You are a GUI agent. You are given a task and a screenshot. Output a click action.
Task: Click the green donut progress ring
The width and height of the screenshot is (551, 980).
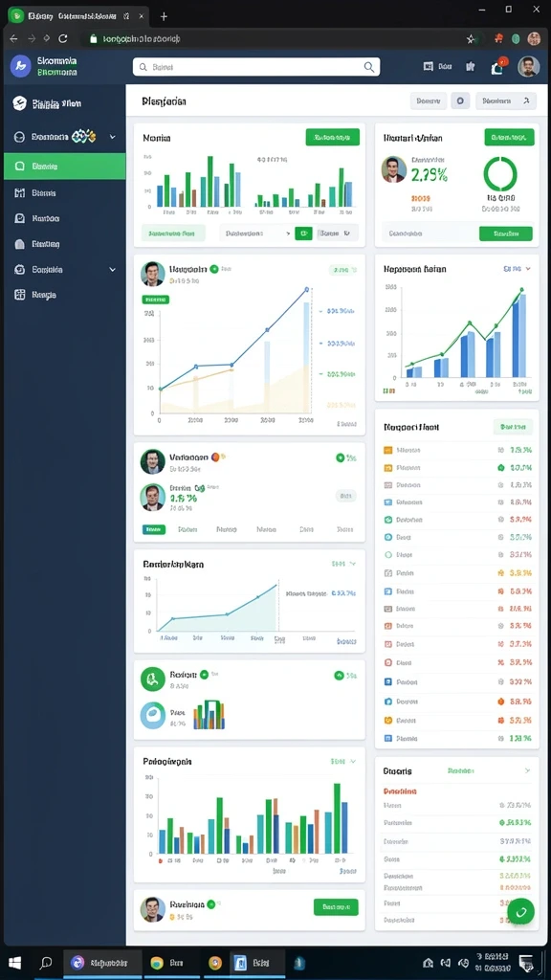pyautogui.click(x=499, y=174)
